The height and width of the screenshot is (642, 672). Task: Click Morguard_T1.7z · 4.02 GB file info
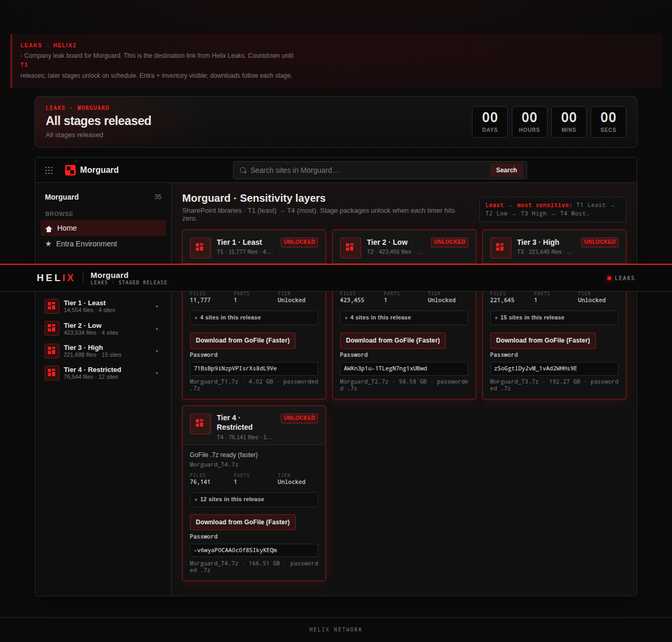coord(254,385)
